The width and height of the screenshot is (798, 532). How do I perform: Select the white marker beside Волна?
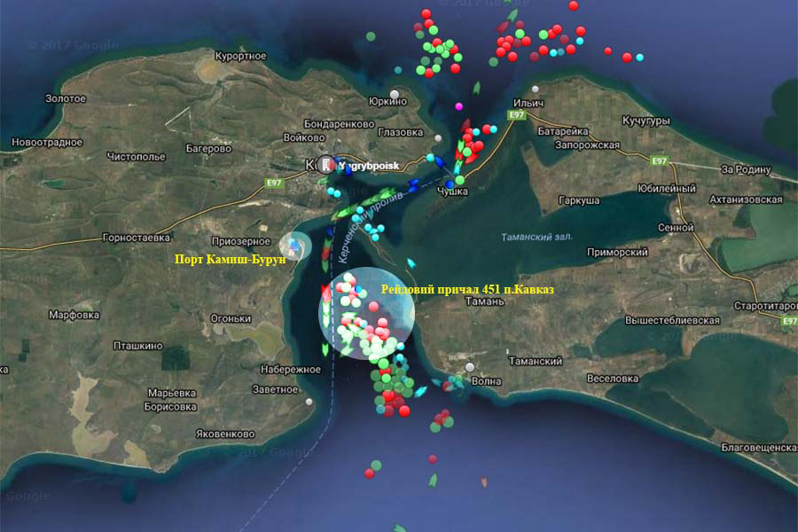point(470,367)
